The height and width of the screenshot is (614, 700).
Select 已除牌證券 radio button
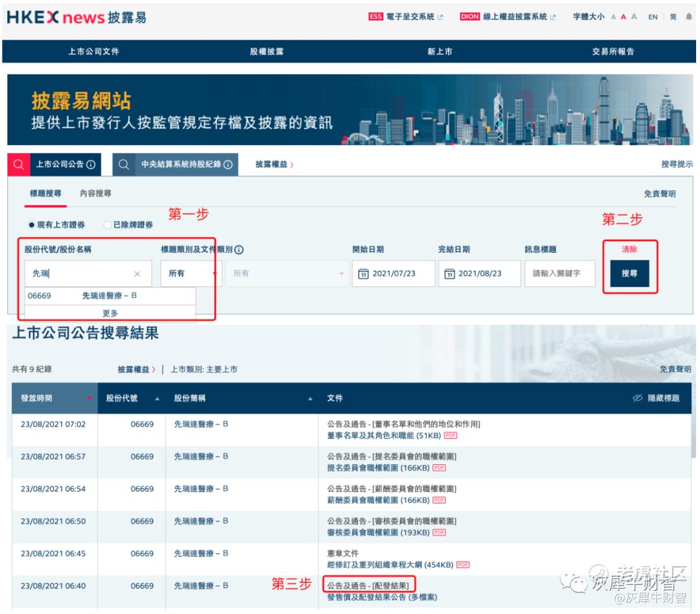[x=107, y=224]
